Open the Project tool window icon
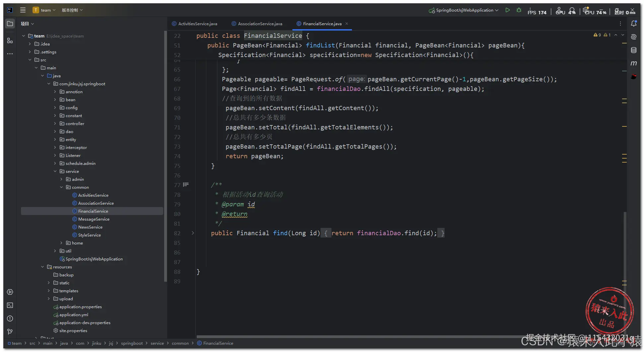The image size is (644, 352). 10,24
